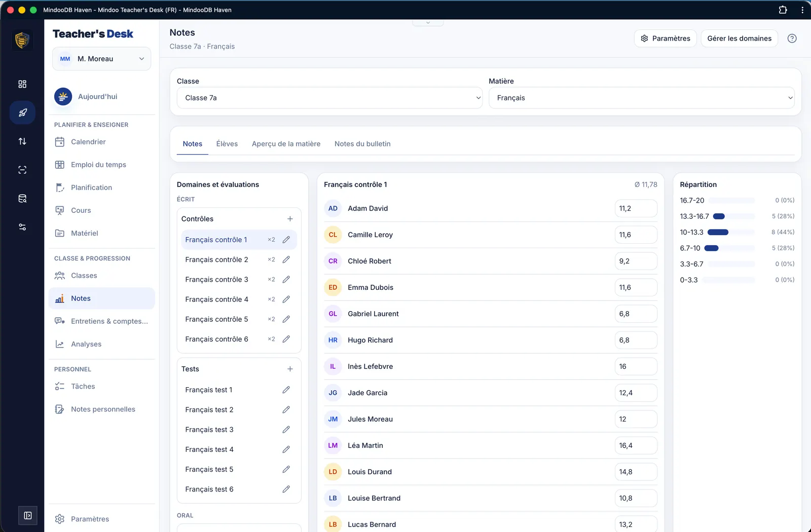Viewport: 811px width, 532px height.
Task: Click Gérer les domaines button
Action: click(740, 39)
